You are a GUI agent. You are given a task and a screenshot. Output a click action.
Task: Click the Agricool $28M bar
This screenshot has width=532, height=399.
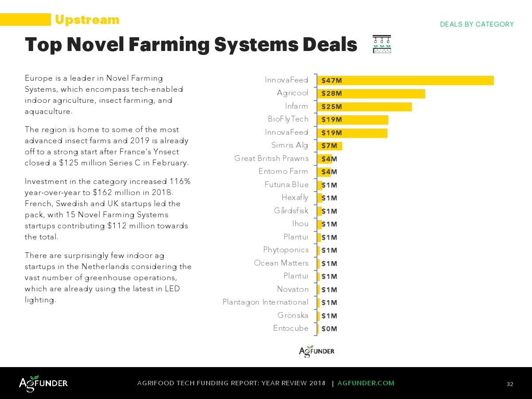371,94
